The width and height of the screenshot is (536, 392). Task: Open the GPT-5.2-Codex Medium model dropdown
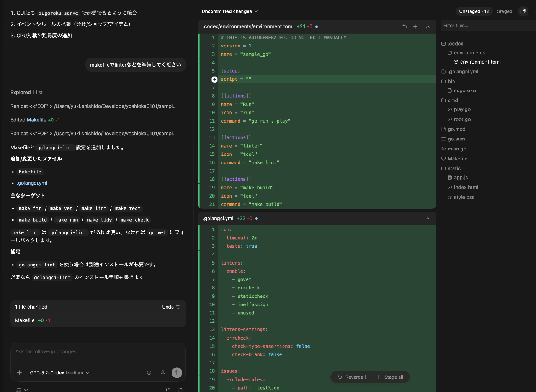tap(59, 373)
